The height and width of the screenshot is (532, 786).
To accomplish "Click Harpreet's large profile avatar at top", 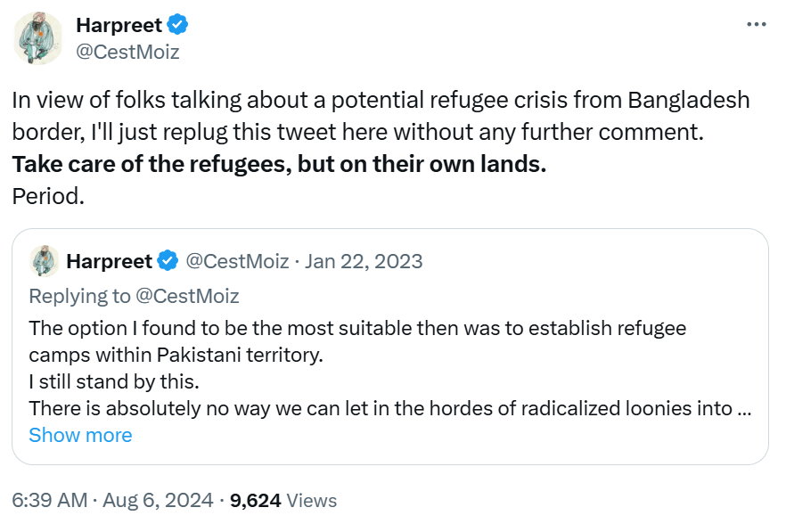I will (x=37, y=38).
